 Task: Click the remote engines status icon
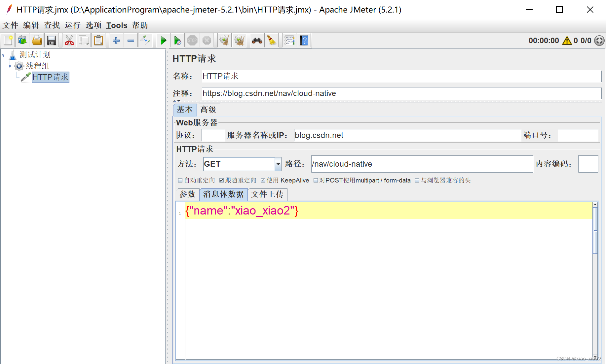[599, 41]
